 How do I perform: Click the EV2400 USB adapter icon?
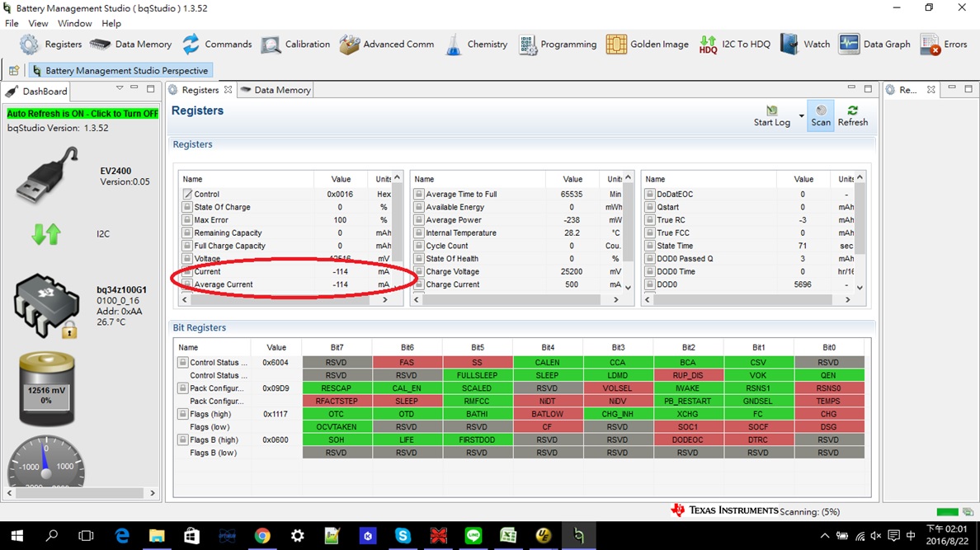click(48, 174)
